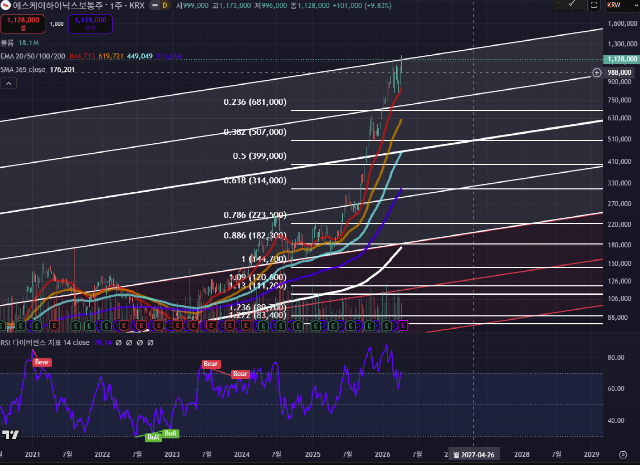The image size is (640, 465).
Task: Click the red sell button 1,128,000
Action: [x=23, y=24]
